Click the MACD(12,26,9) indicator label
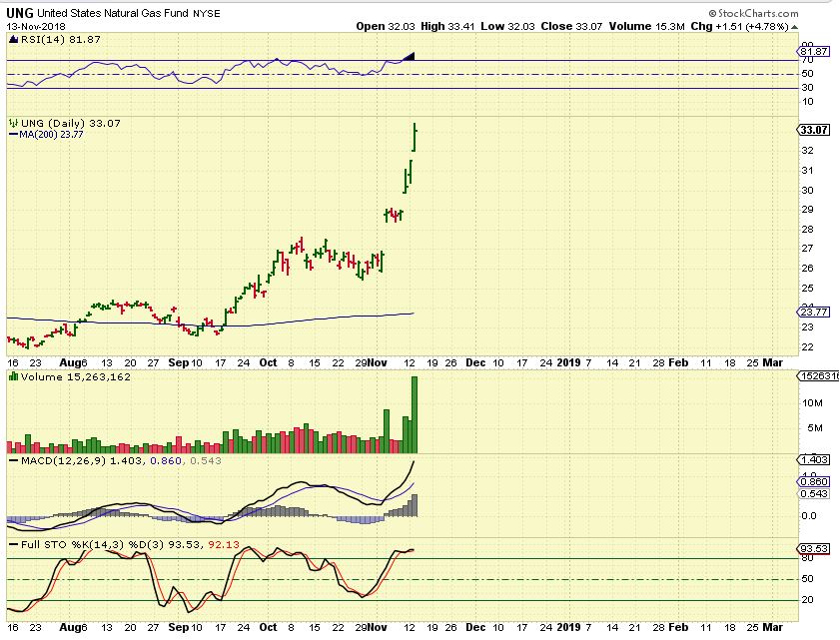The height and width of the screenshot is (640, 840). click(x=64, y=460)
